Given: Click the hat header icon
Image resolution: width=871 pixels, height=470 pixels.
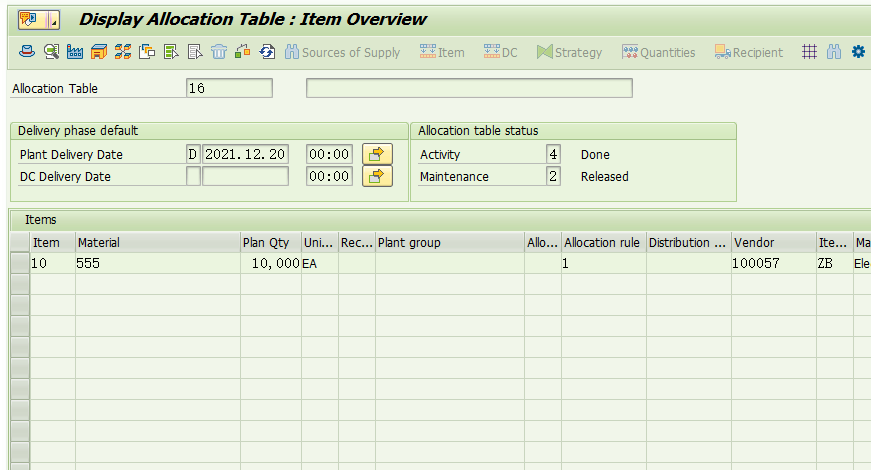Looking at the screenshot, I should (27, 52).
